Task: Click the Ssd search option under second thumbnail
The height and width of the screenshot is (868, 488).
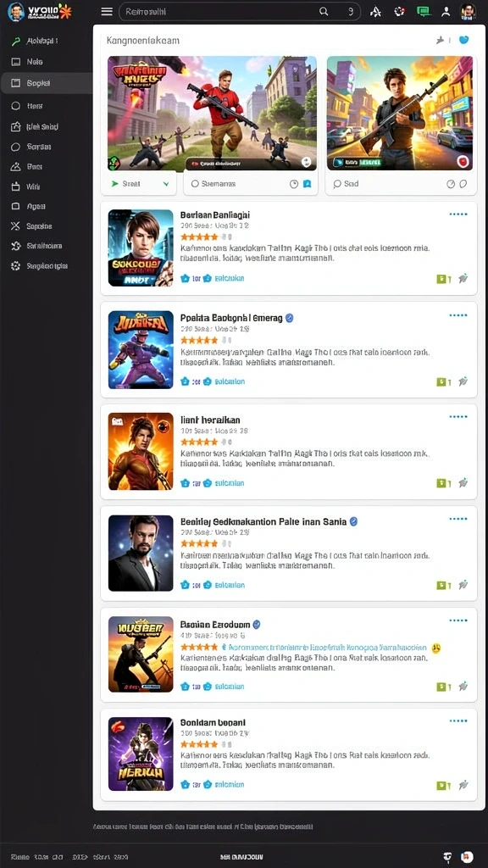Action: [x=346, y=184]
